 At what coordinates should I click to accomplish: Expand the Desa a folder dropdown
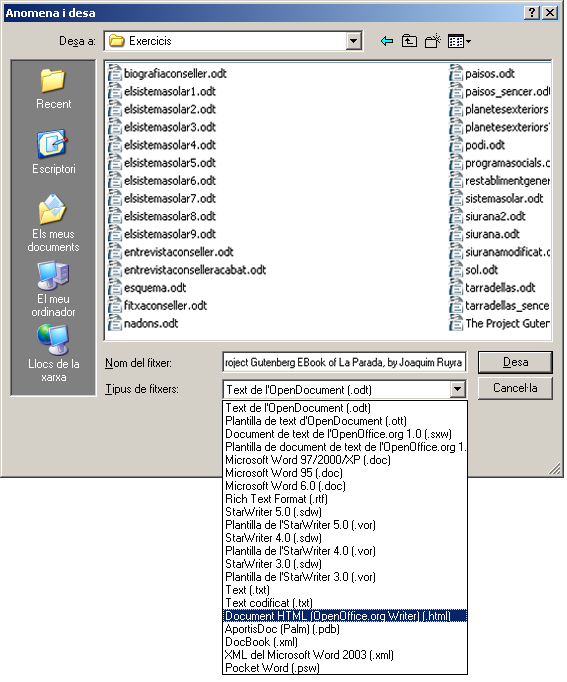(354, 41)
